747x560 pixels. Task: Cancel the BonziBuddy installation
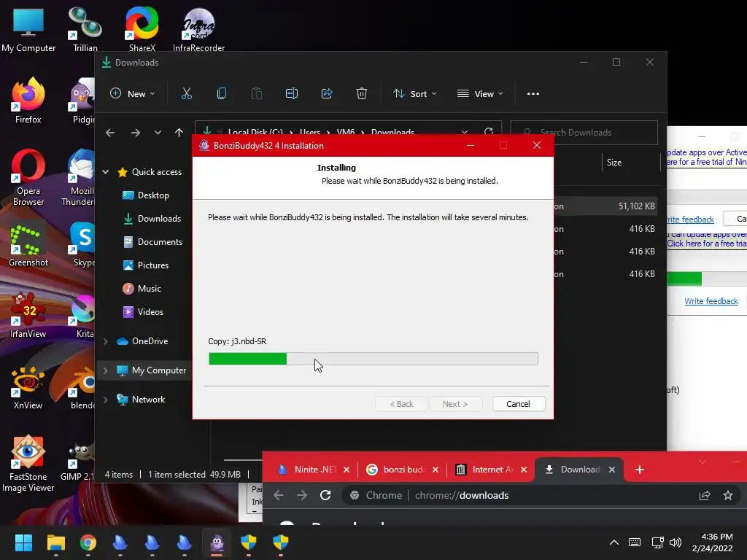[x=519, y=404]
